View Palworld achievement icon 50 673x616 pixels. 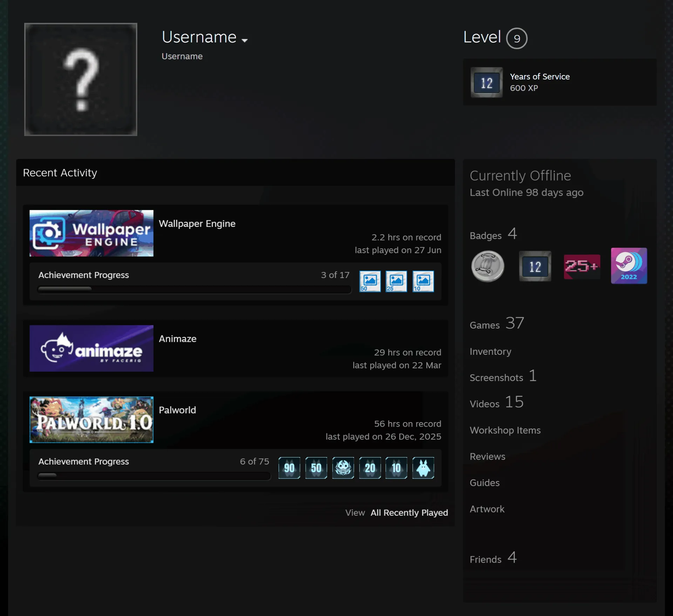316,468
